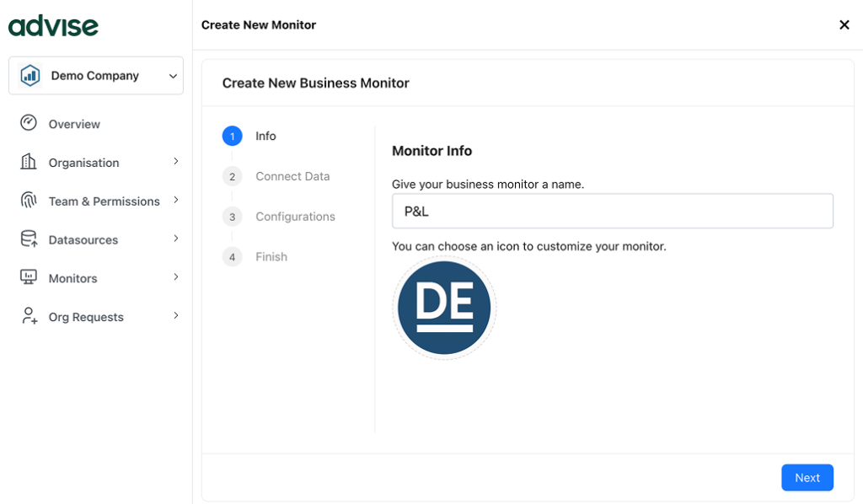The image size is (863, 504).
Task: Click the Datasources database icon
Action: [x=29, y=239]
